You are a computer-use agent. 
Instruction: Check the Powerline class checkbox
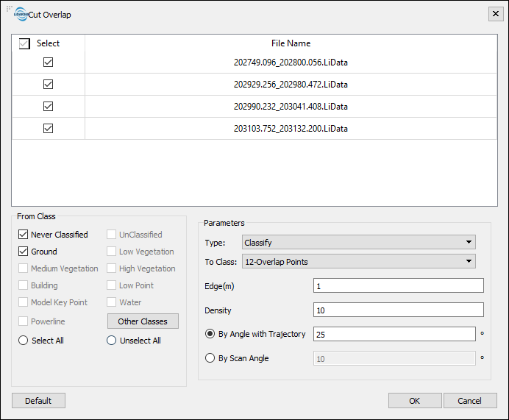23,321
